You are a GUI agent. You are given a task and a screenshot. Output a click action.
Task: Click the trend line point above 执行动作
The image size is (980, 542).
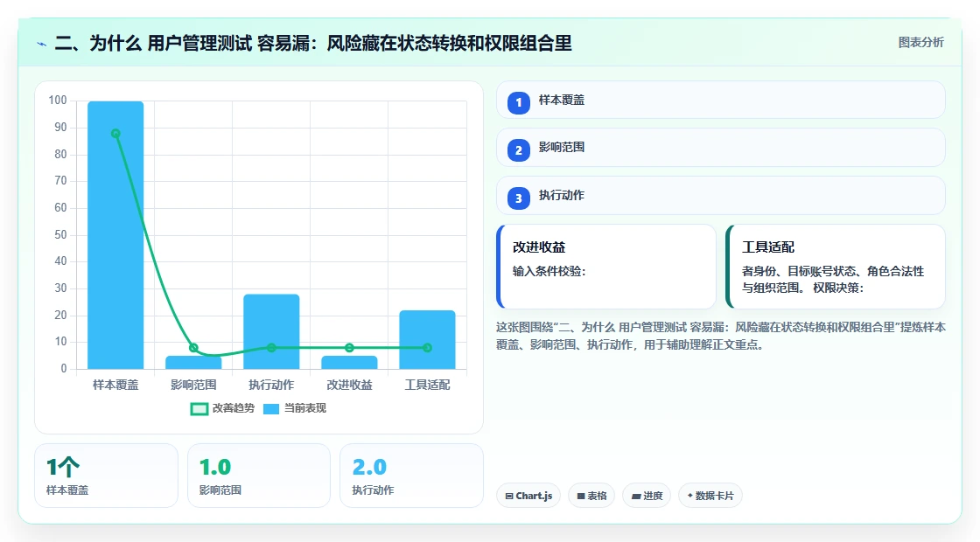[271, 348]
